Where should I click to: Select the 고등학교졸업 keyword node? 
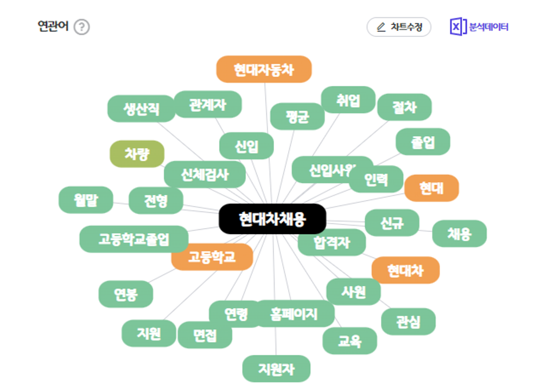134,239
